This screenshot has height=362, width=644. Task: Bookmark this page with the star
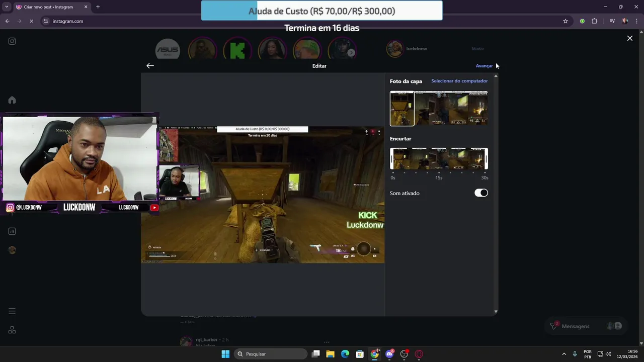click(566, 21)
